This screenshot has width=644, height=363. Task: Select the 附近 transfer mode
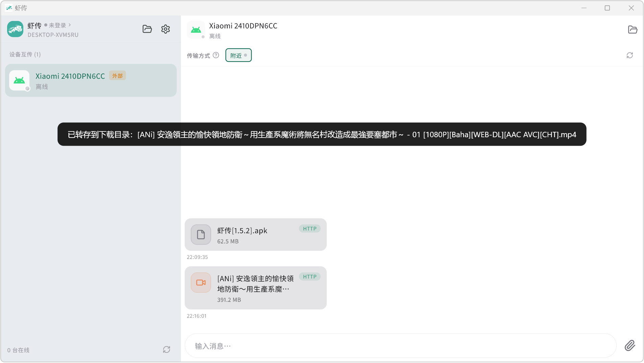pos(238,55)
